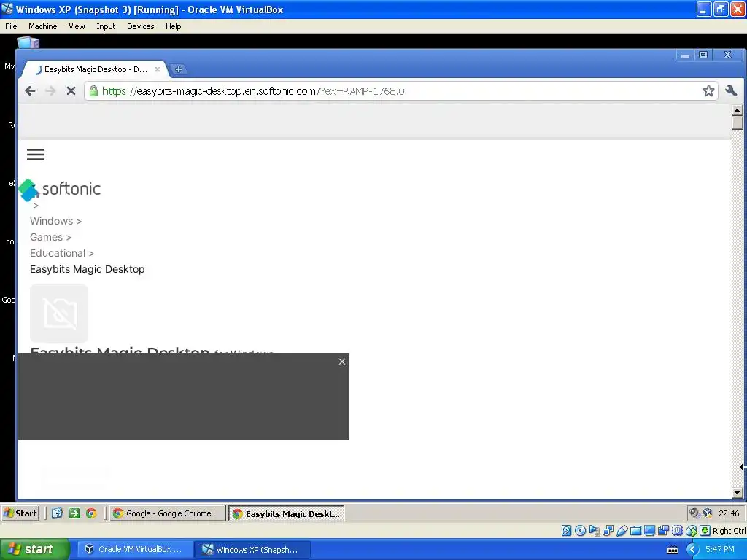The width and height of the screenshot is (747, 560).
Task: Click the host Windows start button
Action: pos(34,550)
